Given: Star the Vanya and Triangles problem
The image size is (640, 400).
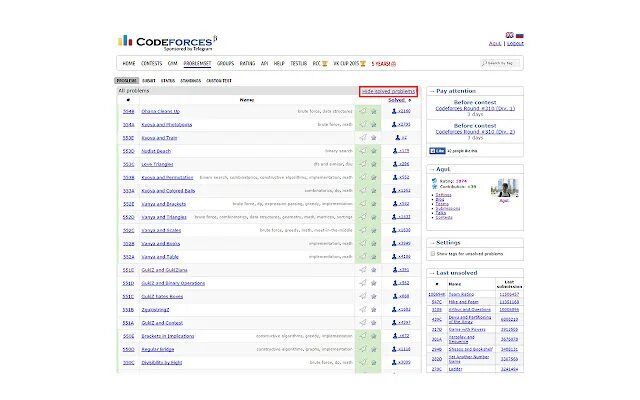Looking at the screenshot, I should point(373,217).
